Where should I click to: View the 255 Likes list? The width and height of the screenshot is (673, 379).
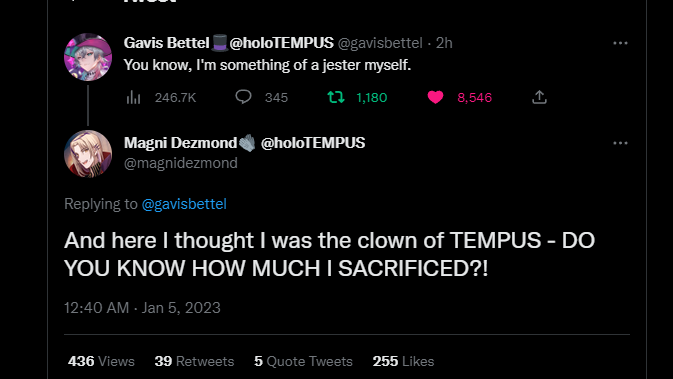[403, 361]
